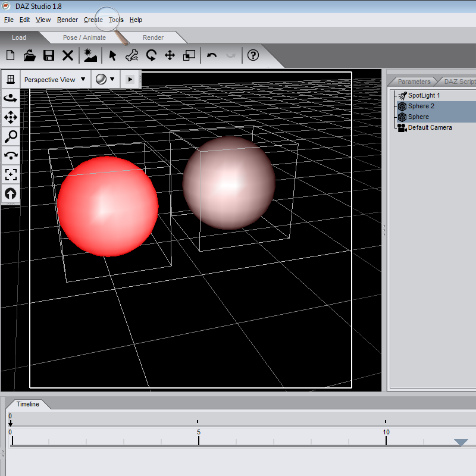The height and width of the screenshot is (476, 476).
Task: Click the current frame marker at 0
Action: click(x=10, y=423)
